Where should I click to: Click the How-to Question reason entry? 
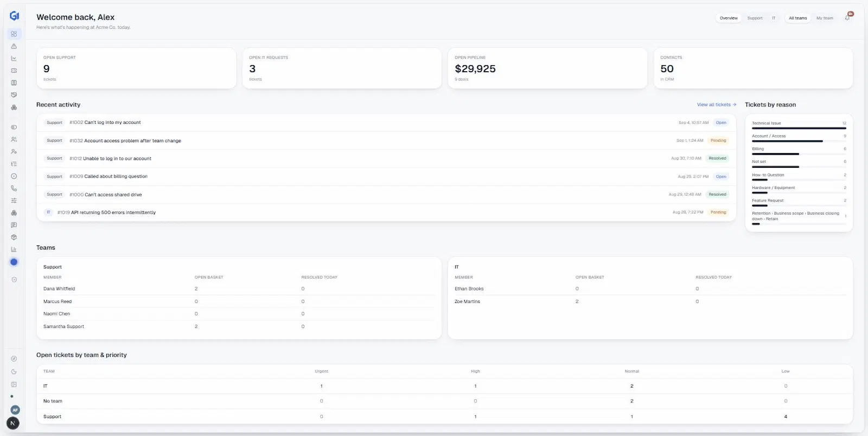[x=799, y=177]
